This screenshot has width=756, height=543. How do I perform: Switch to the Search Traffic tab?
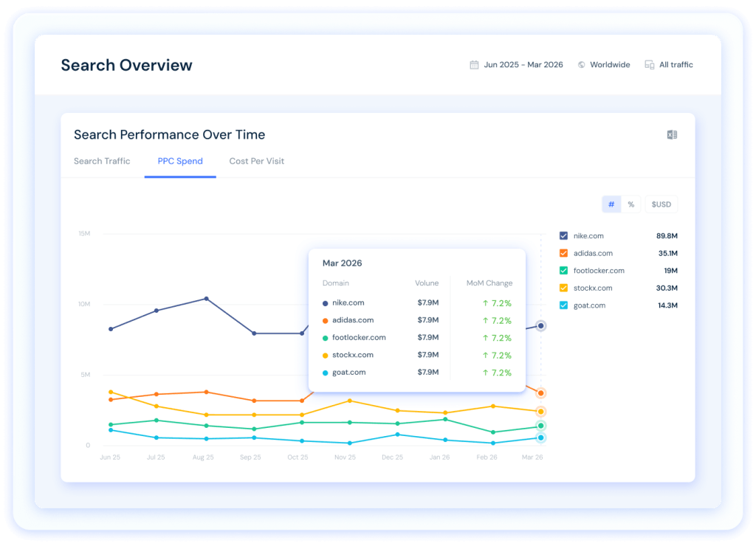[102, 161]
